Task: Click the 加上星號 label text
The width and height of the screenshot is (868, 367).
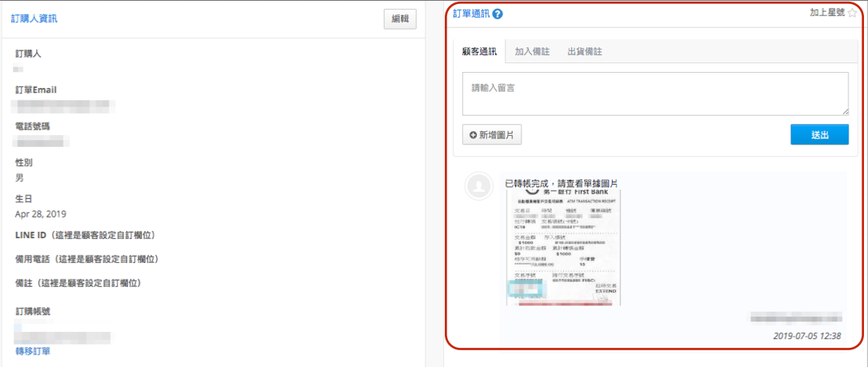Action: tap(827, 14)
